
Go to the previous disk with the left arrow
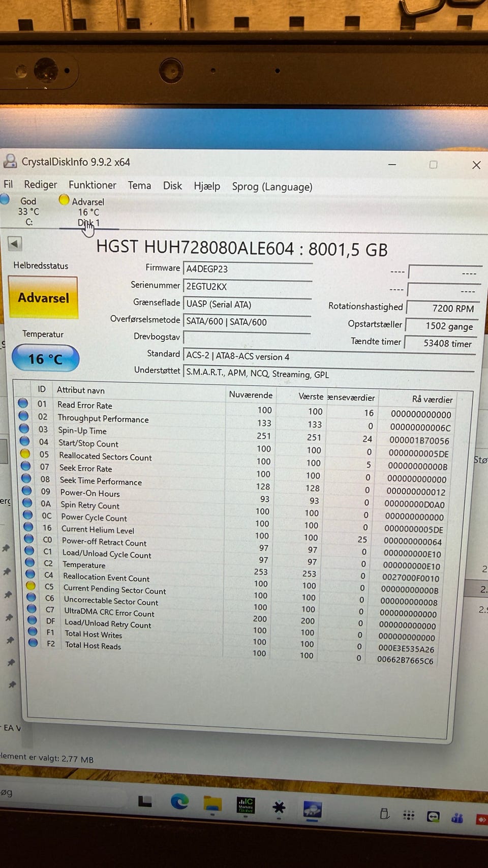tap(15, 244)
